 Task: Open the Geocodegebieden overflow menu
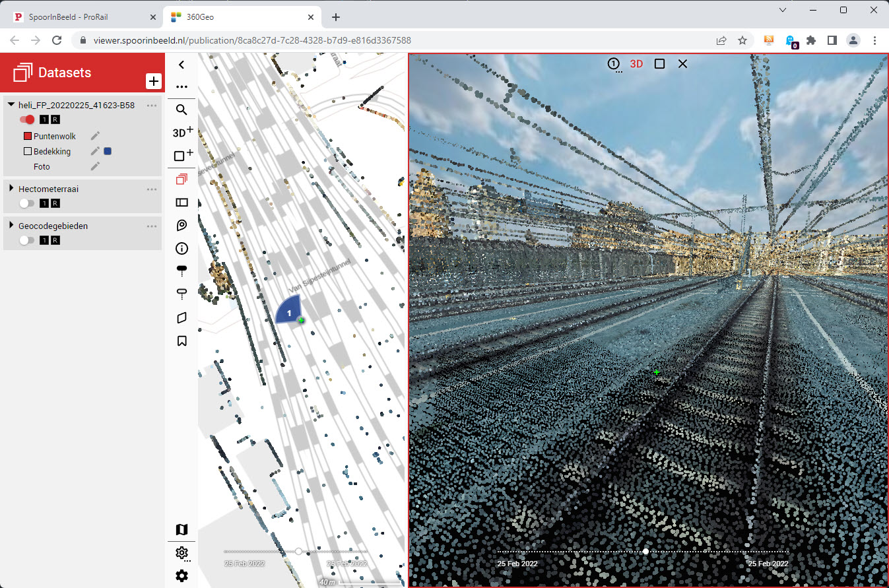152,226
